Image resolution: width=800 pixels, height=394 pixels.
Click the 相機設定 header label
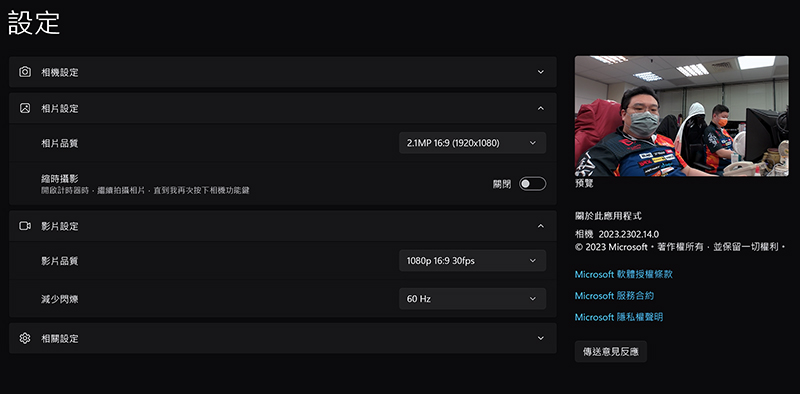pos(60,72)
